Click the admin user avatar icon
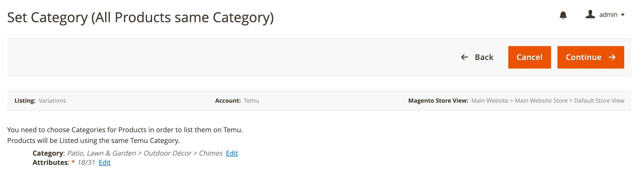The image size is (644, 181). (x=590, y=14)
